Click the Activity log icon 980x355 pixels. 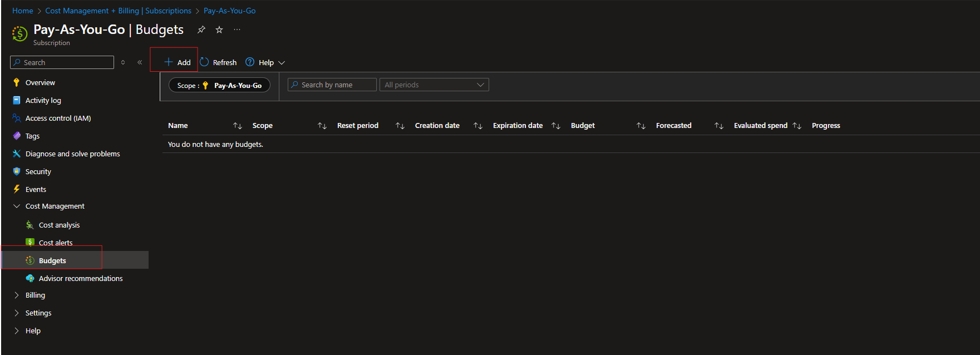(17, 100)
